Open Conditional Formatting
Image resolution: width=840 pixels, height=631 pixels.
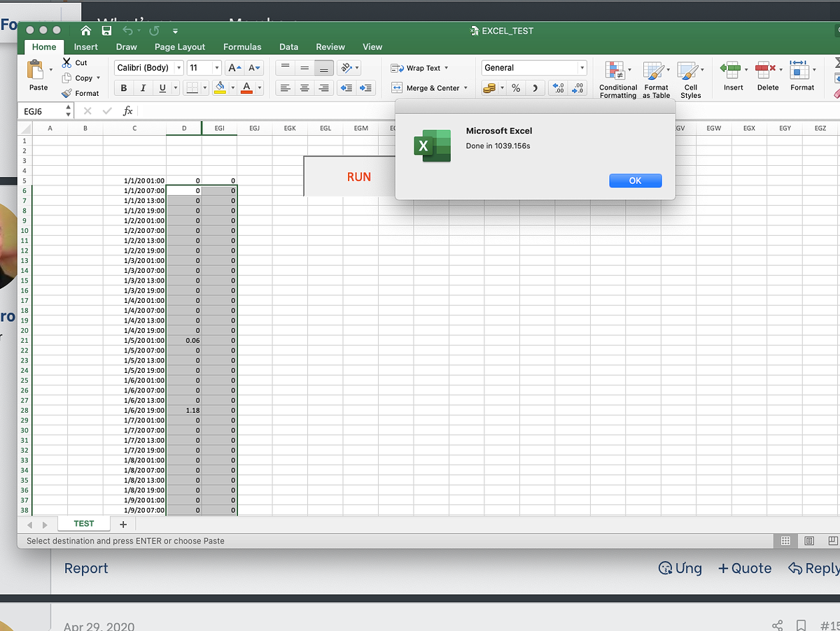[x=618, y=79]
